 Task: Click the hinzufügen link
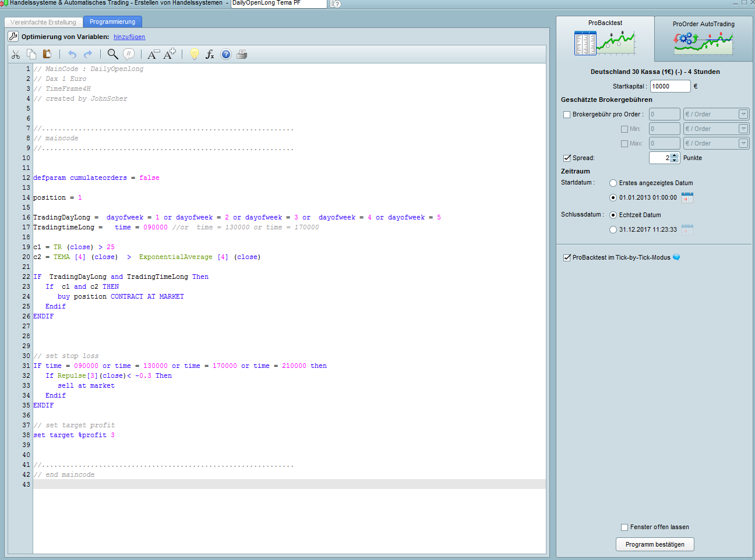pos(129,37)
